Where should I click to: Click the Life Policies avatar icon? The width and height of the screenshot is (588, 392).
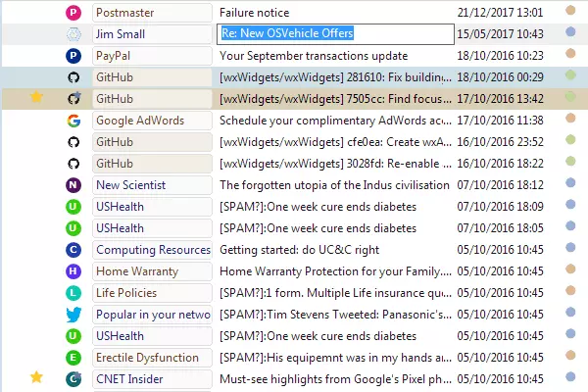click(73, 293)
